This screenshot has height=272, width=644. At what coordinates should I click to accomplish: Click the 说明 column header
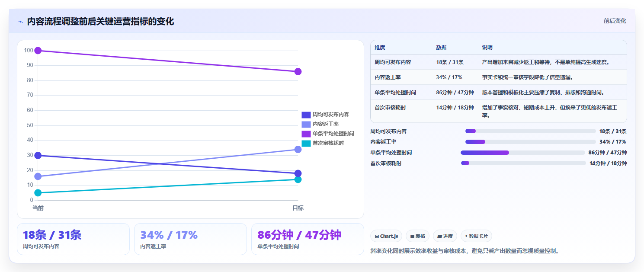point(487,47)
